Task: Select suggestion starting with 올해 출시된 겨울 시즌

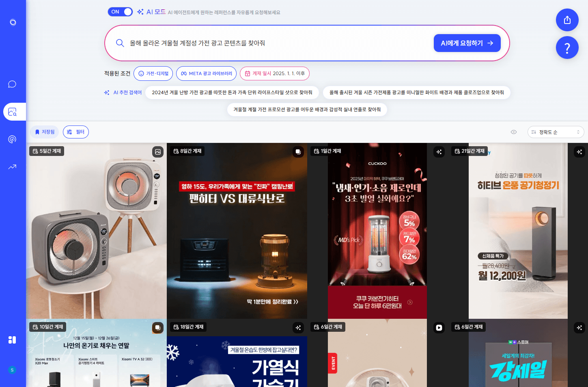Action: (x=417, y=93)
